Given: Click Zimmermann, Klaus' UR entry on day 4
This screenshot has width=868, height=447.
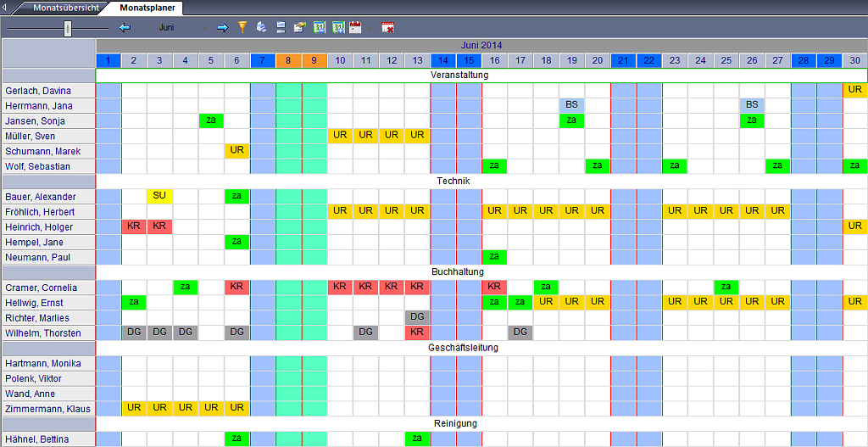Looking at the screenshot, I should coord(186,409).
